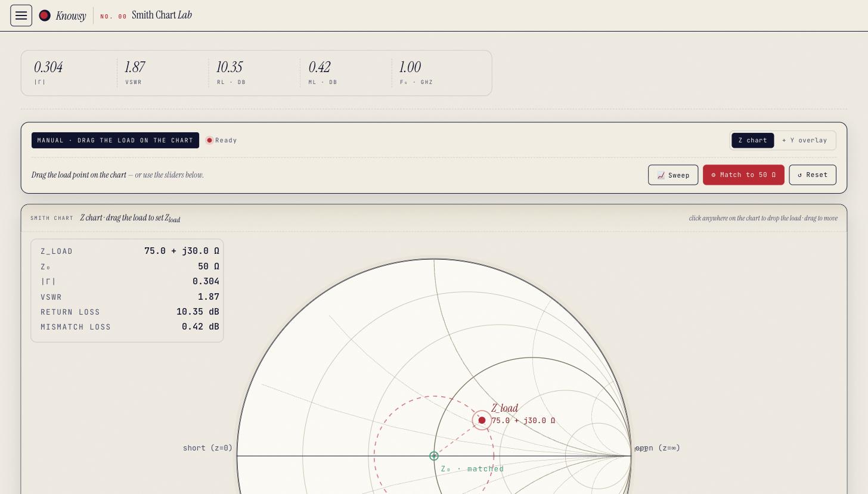Click VSWR 1.87 row in readout panel

(130, 297)
